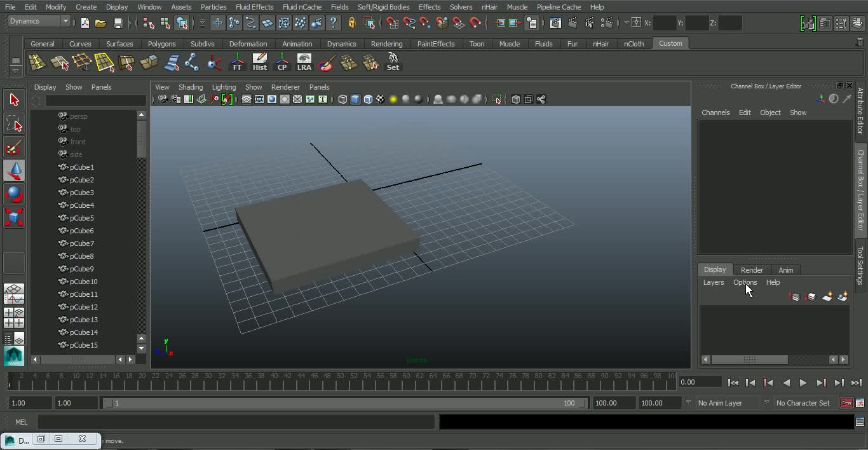Click the magnet snap icon
The height and width of the screenshot is (450, 868).
[475, 23]
